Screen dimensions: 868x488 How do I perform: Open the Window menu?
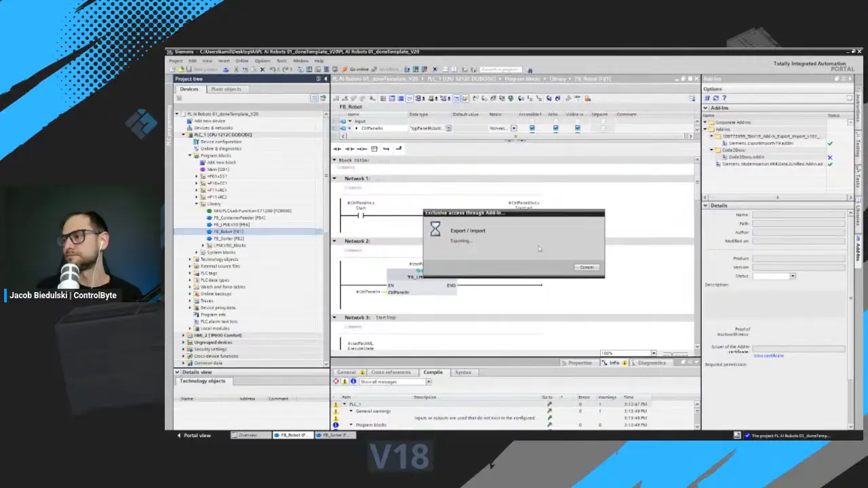(300, 61)
